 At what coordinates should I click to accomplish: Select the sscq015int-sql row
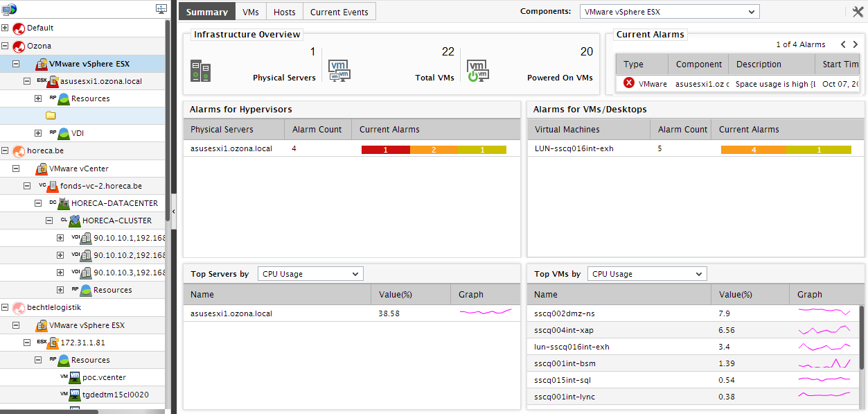coord(693,380)
